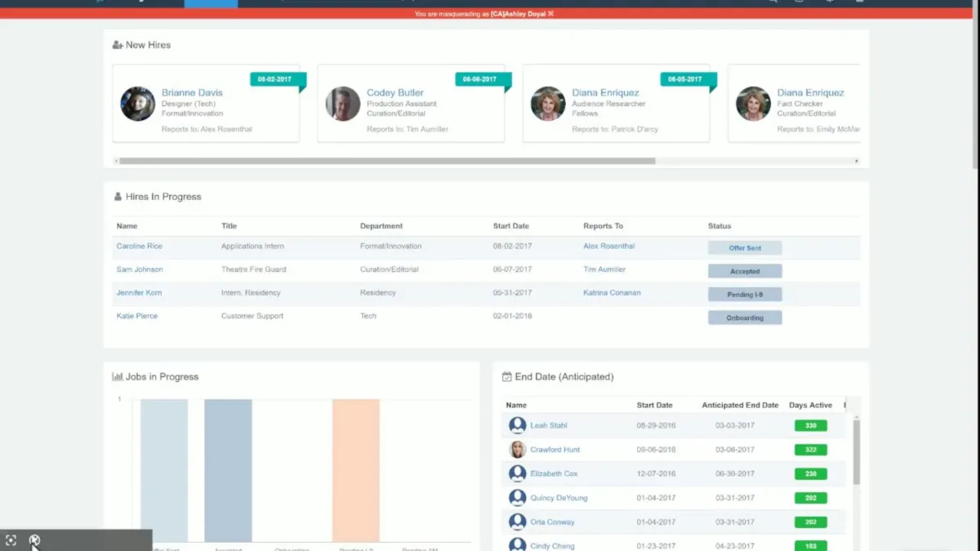Screen dimensions: 980x551
Task: Open Cindy Cheng's profile link
Action: [552, 546]
